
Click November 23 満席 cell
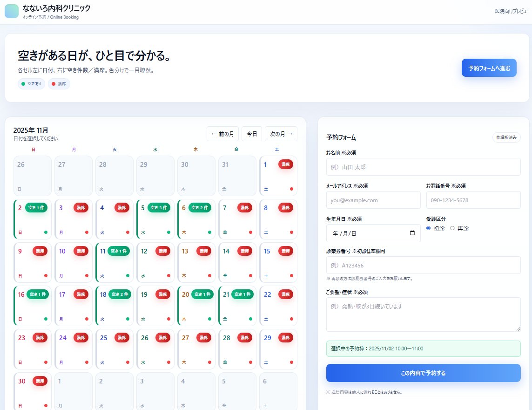coord(33,349)
